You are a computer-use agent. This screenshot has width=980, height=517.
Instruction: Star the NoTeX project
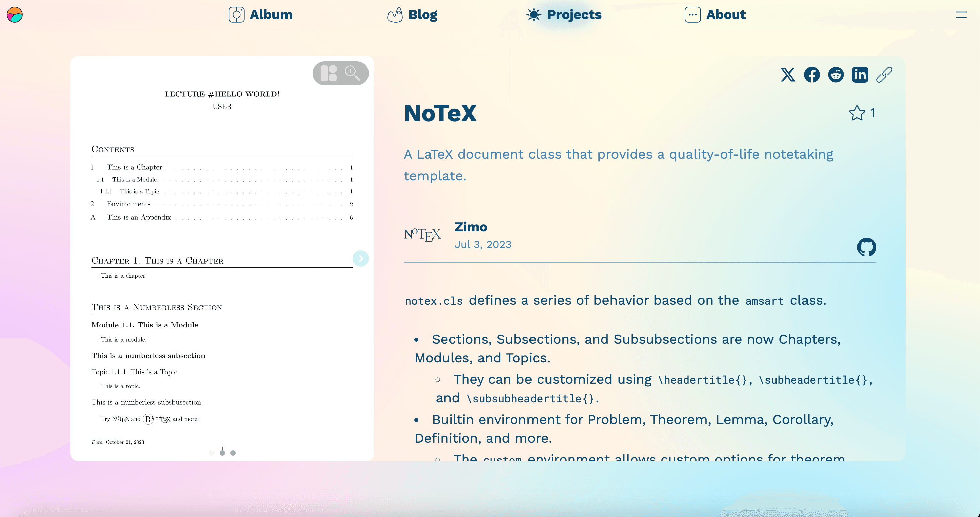[x=857, y=113]
